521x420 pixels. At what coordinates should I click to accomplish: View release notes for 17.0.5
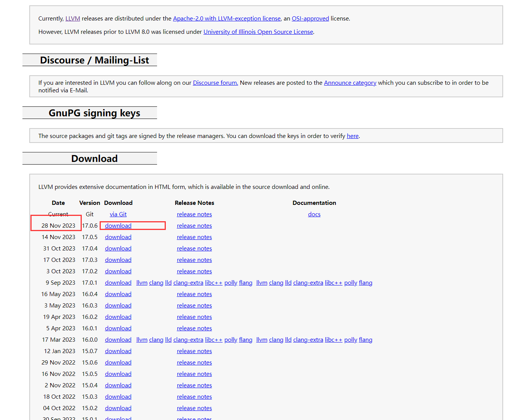coord(194,237)
